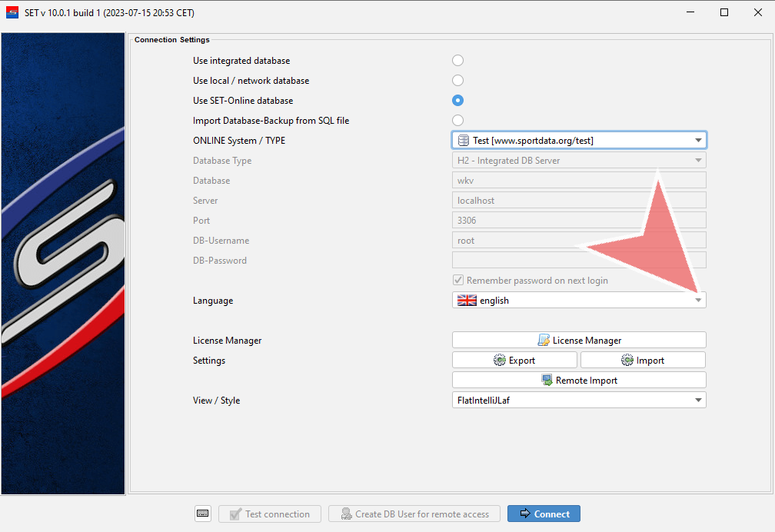Open the Language dropdown showing english

(x=578, y=301)
